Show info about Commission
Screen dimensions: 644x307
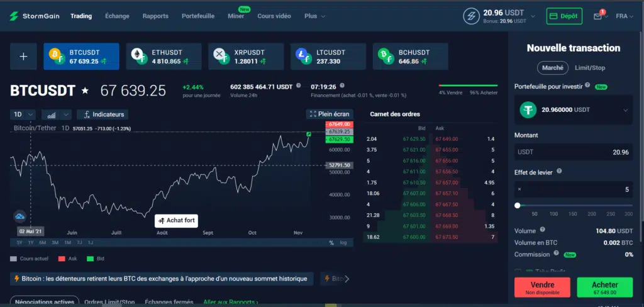tap(557, 253)
